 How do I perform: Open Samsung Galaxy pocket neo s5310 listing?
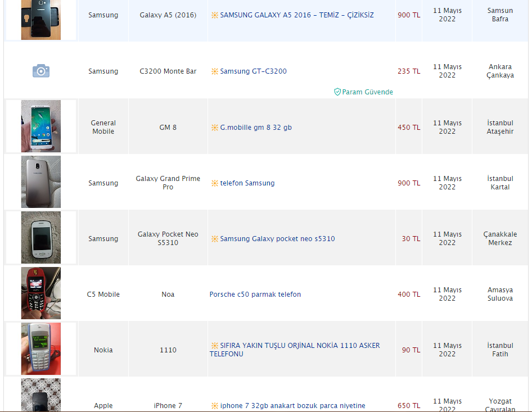click(278, 239)
